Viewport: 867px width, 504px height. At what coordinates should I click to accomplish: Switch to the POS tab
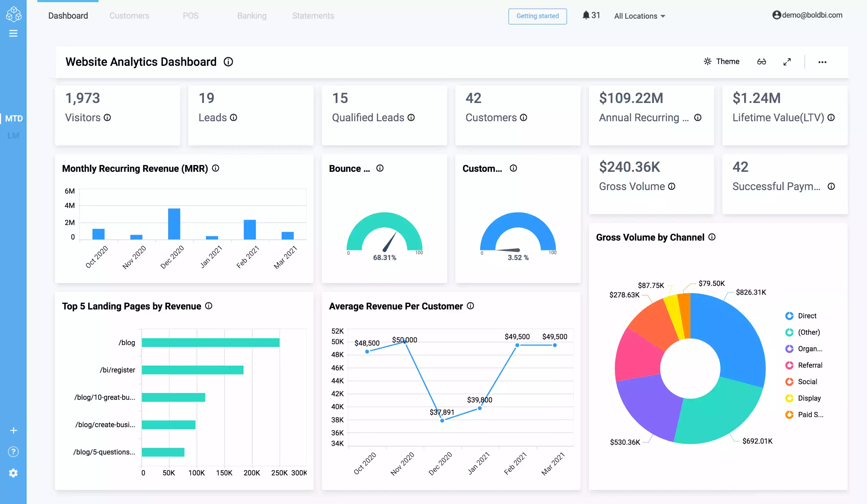pyautogui.click(x=190, y=16)
